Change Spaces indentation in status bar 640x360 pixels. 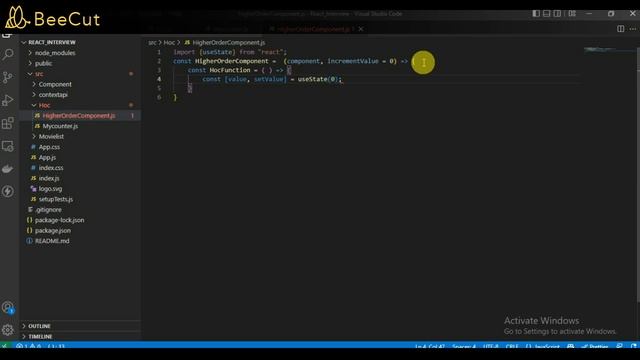[x=464, y=347]
